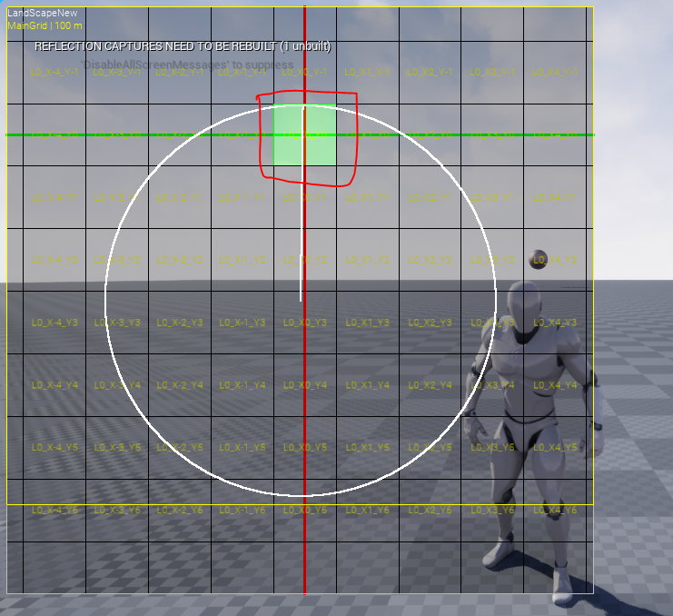Click cell label L0_X-3_Y5

pyautogui.click(x=117, y=448)
